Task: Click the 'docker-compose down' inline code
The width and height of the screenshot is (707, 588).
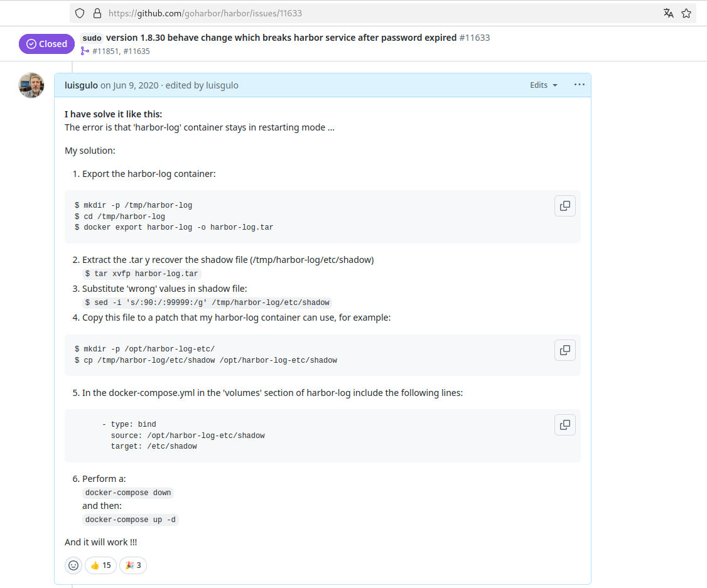Action: click(x=128, y=493)
